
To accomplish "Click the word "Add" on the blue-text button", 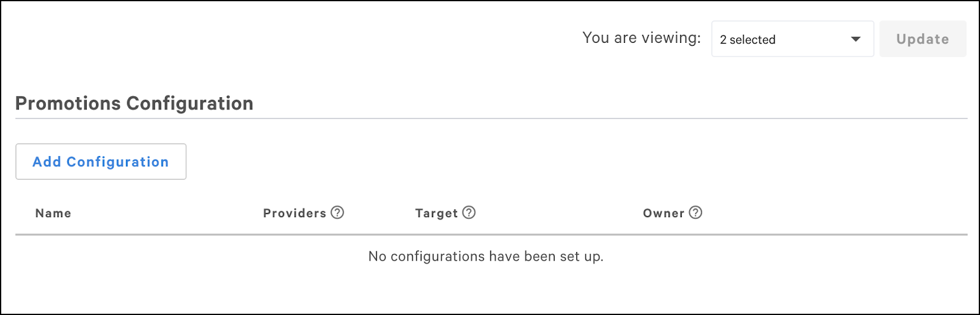I will coord(47,162).
